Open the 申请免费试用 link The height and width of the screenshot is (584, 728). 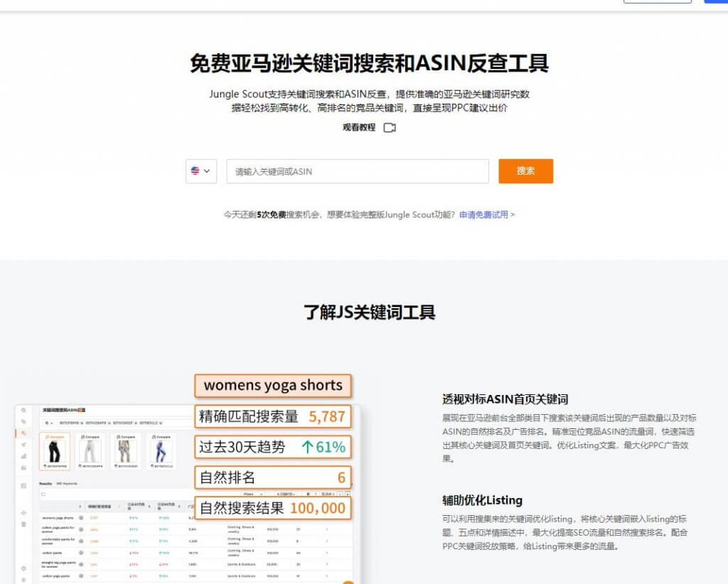(486, 215)
